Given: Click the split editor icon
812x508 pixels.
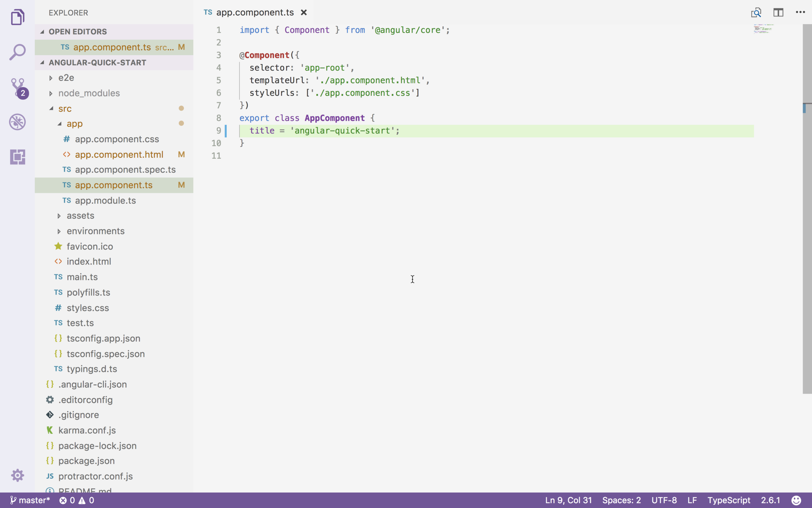Looking at the screenshot, I should coord(778,12).
